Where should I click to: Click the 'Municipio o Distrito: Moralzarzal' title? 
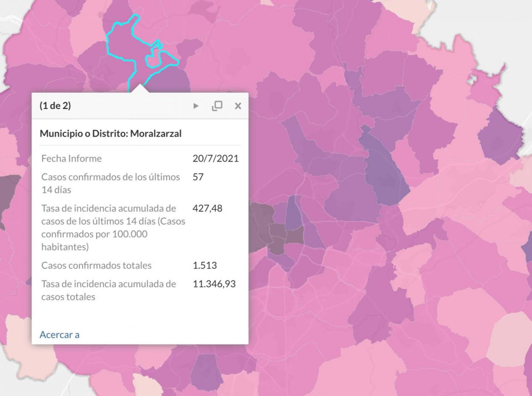pyautogui.click(x=110, y=133)
